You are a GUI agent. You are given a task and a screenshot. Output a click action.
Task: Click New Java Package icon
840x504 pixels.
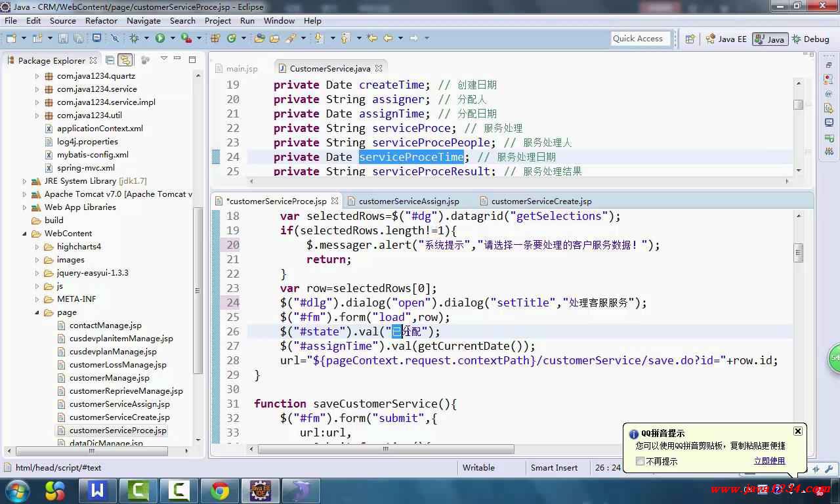(215, 39)
